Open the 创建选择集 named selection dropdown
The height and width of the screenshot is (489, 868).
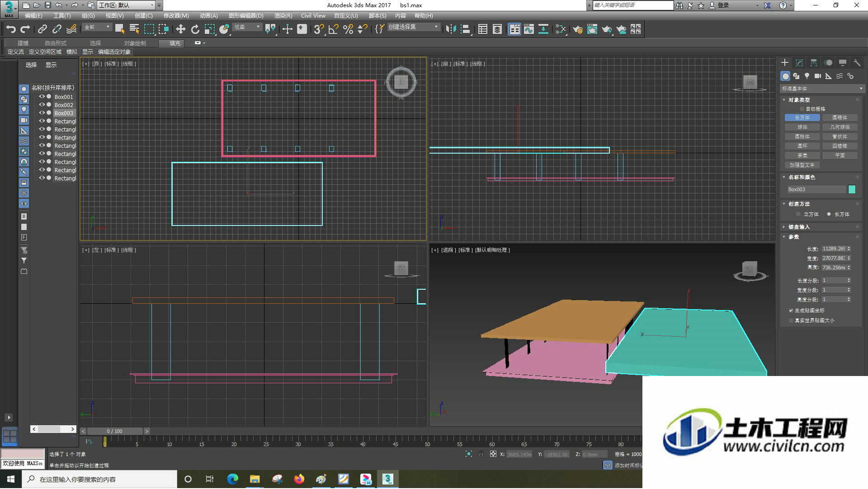[414, 27]
